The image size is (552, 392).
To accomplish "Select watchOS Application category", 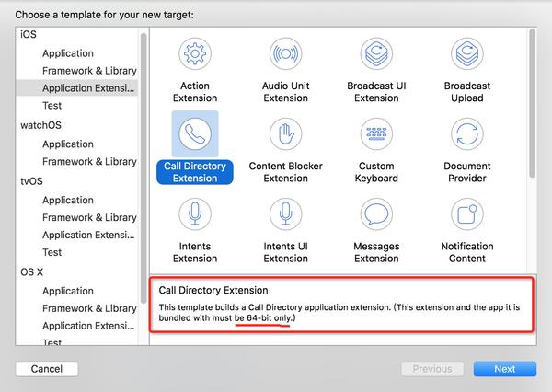I will pos(68,144).
